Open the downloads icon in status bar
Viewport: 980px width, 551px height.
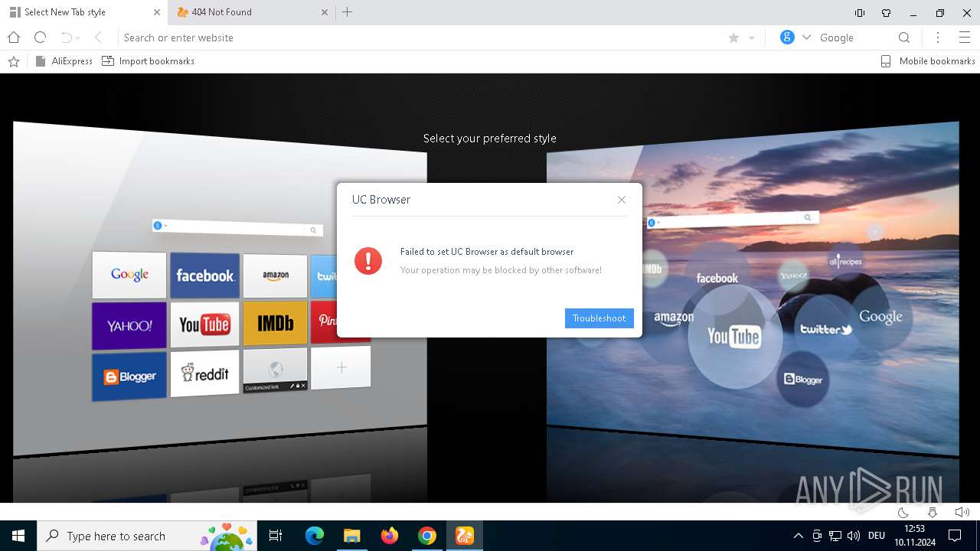[933, 512]
